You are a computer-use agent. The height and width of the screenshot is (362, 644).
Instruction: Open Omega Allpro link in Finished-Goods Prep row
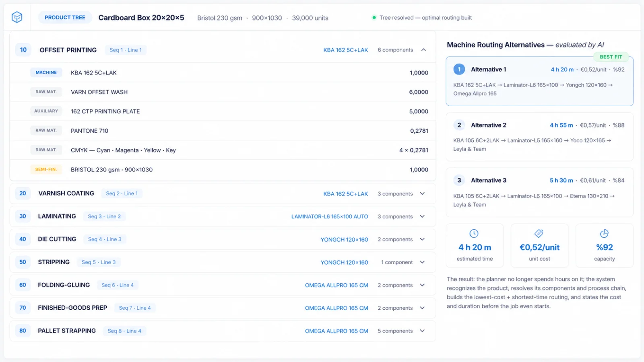coord(336,308)
